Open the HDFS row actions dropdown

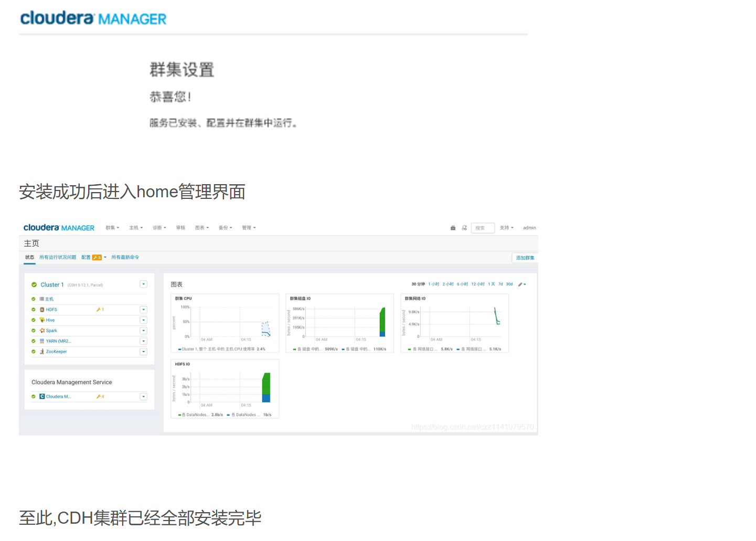pos(143,310)
